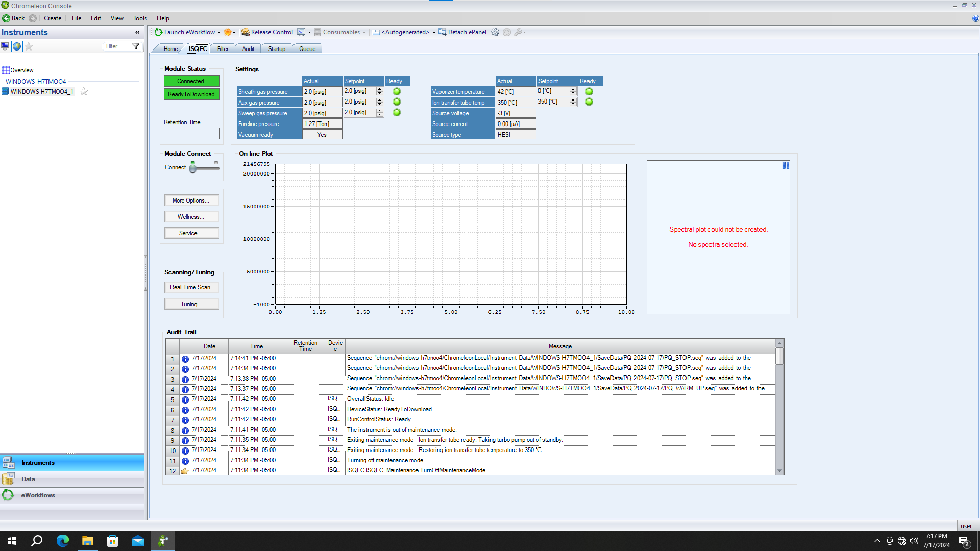Toggle the favorites star filter in Instruments
Image resolution: width=980 pixels, height=551 pixels.
click(x=29, y=46)
